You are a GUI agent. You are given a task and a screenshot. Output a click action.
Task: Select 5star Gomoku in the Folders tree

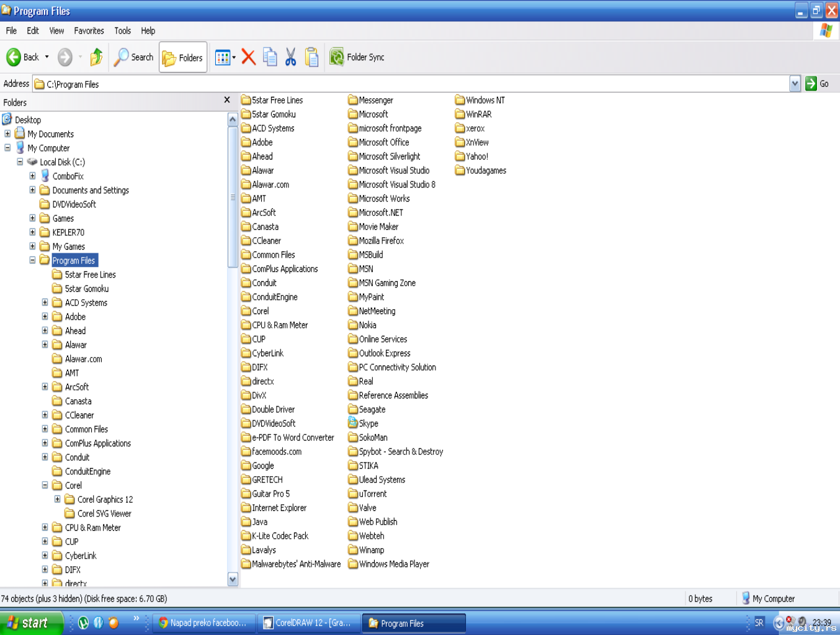click(x=87, y=289)
